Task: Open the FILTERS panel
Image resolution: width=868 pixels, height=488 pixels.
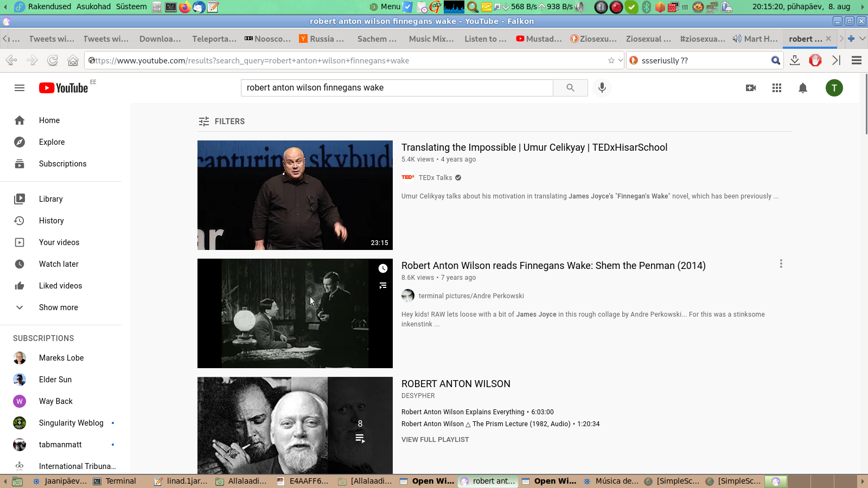Action: (221, 121)
